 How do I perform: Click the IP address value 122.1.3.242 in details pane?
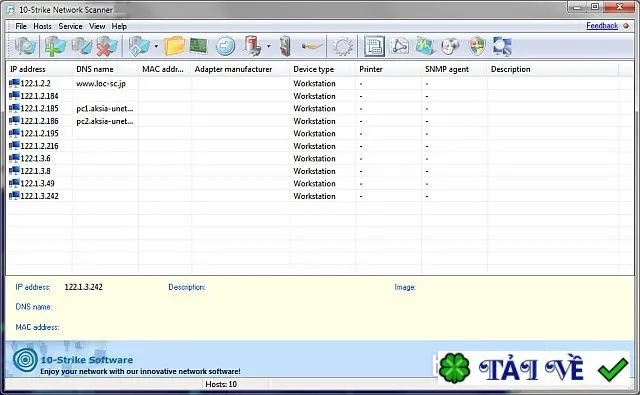pos(84,287)
